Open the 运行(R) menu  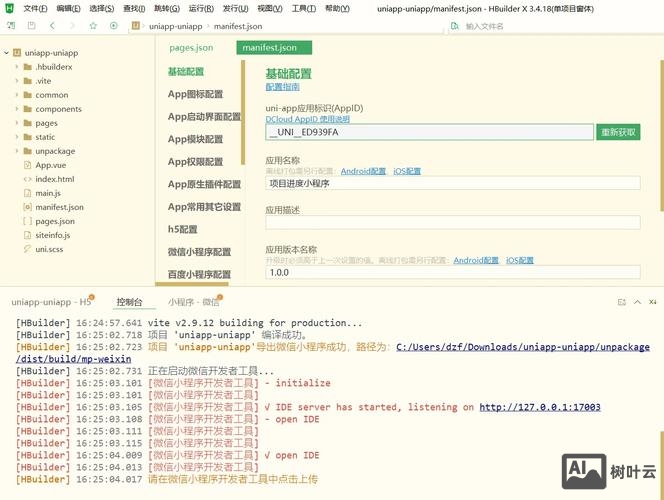201,8
